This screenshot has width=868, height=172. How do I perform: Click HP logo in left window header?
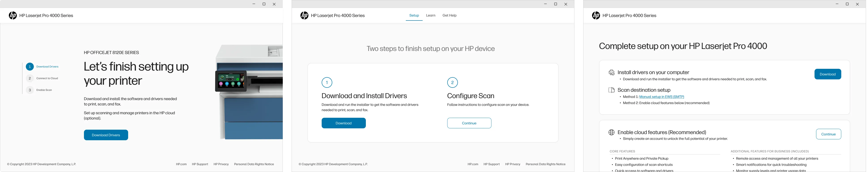tap(13, 15)
